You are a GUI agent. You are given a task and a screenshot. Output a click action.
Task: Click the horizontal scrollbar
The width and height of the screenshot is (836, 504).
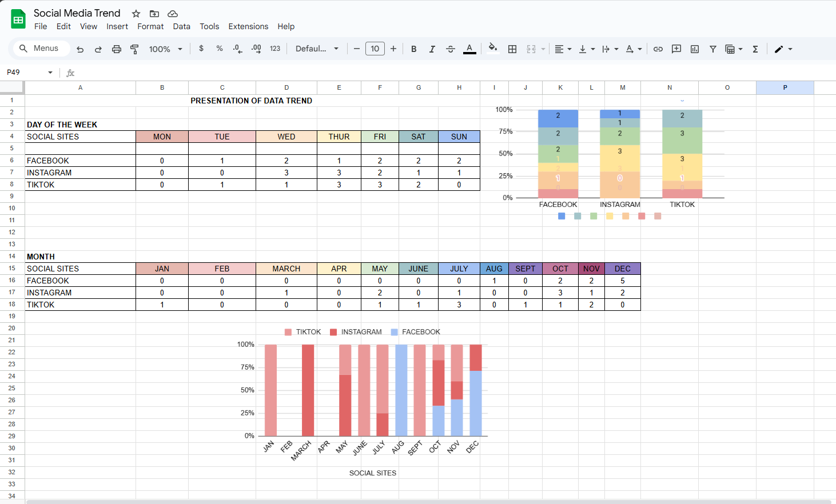[429, 502]
